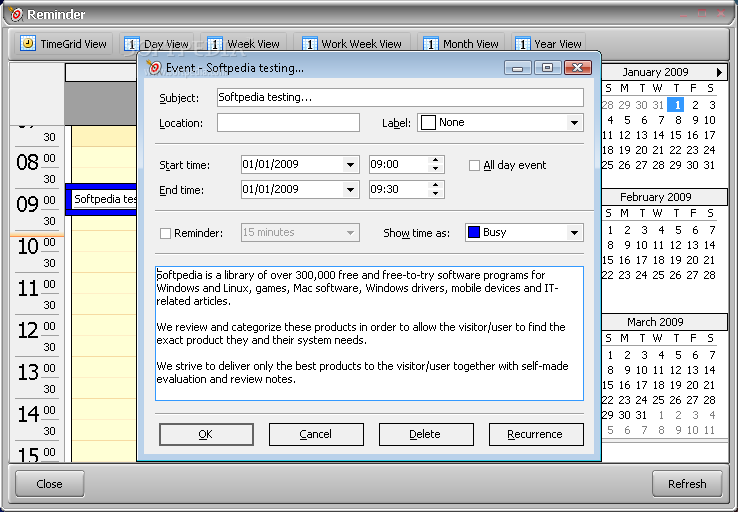This screenshot has height=512, width=738.
Task: Switch to TimeGrid View
Action: [x=64, y=44]
